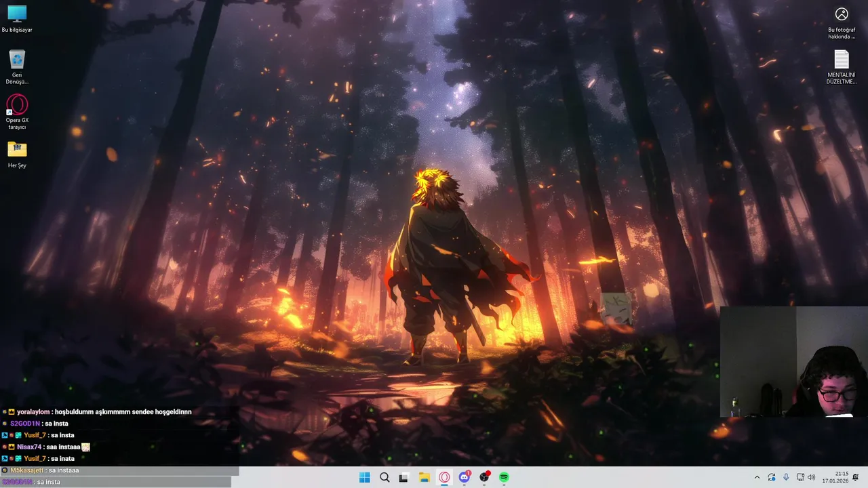The height and width of the screenshot is (488, 868).
Task: Click the crown badge beside Nisax74
Action: pos(12,447)
